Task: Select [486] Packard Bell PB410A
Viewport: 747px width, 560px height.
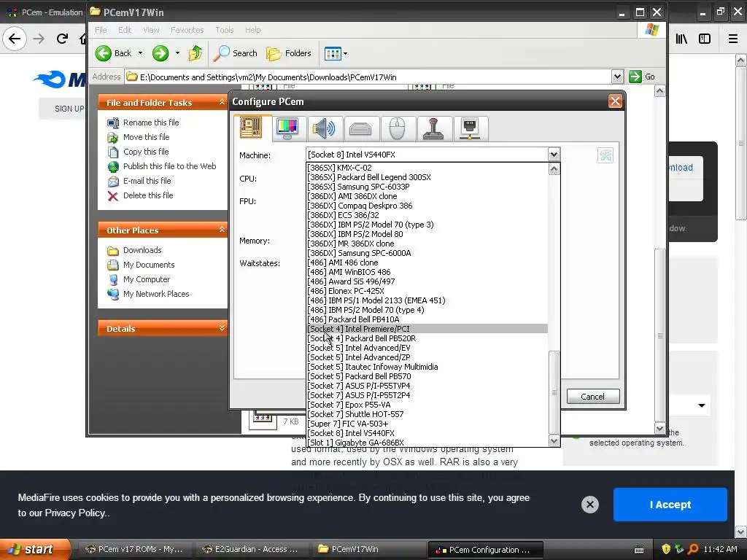Action: (427, 319)
